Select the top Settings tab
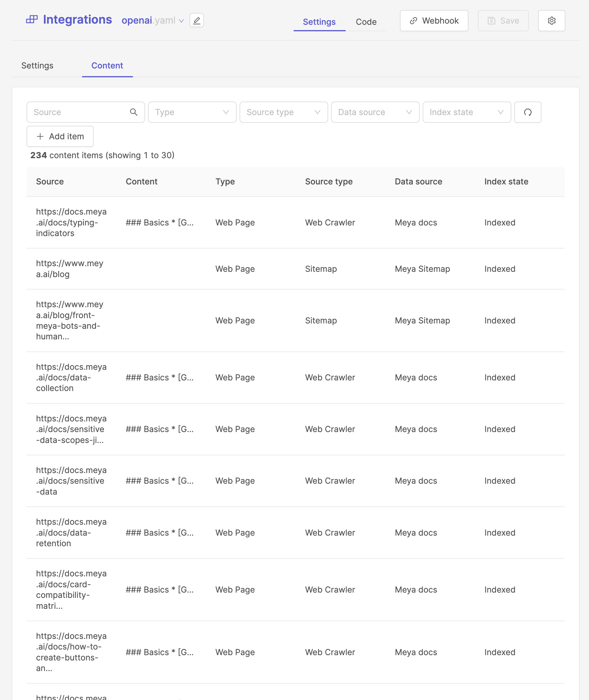 coord(319,22)
